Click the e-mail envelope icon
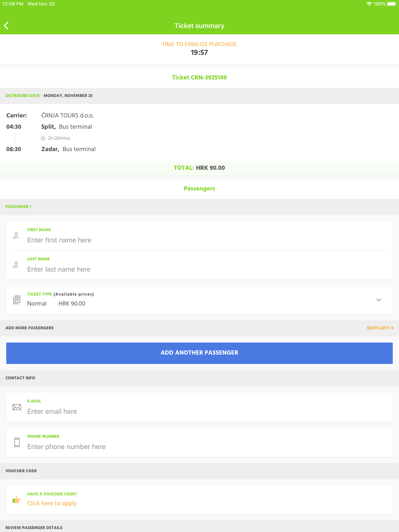This screenshot has width=399, height=532. [17, 407]
